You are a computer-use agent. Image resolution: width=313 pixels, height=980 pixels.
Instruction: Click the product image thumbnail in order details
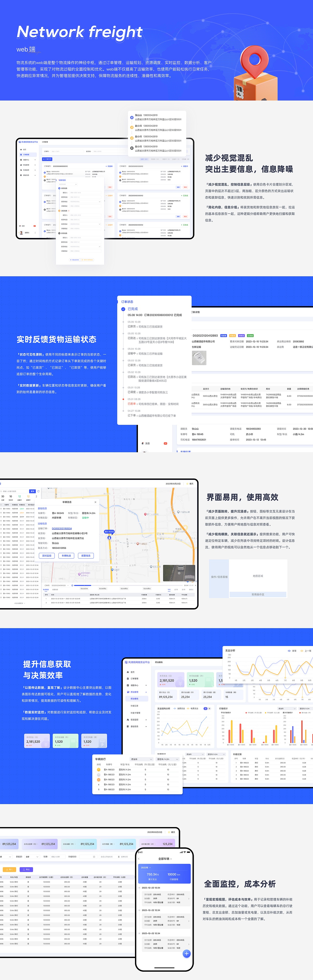coord(199,358)
